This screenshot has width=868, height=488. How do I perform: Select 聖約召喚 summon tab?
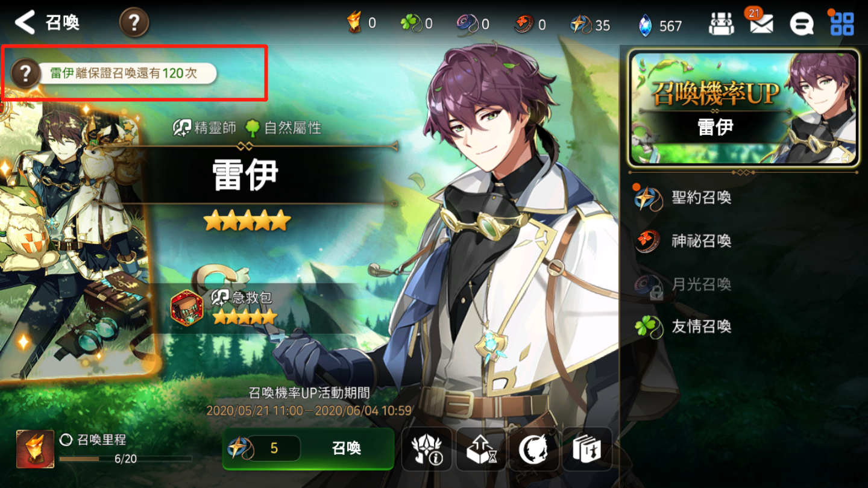click(x=684, y=198)
